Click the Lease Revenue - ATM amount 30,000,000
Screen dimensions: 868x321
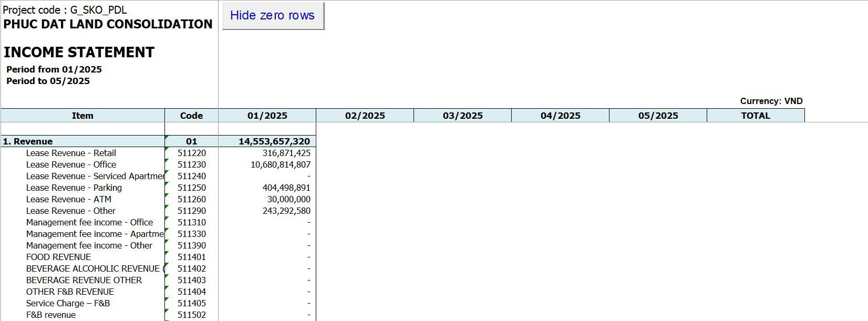tap(288, 199)
